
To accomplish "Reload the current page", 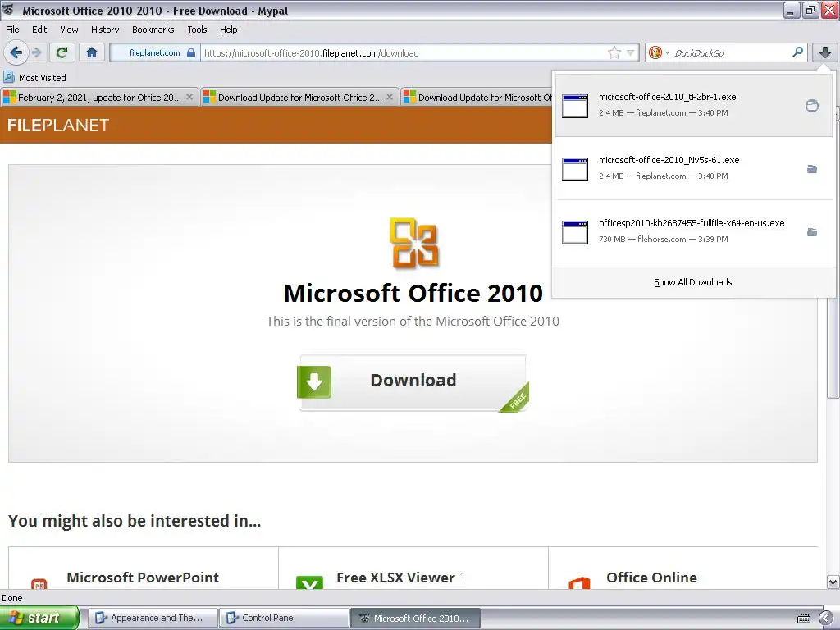I will tap(62, 52).
